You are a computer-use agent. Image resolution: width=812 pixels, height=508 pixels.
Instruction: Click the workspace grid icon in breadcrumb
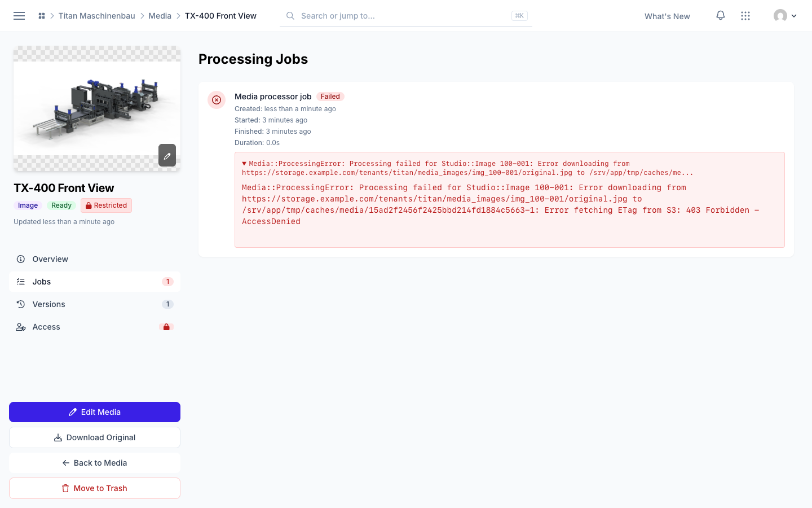pyautogui.click(x=42, y=16)
